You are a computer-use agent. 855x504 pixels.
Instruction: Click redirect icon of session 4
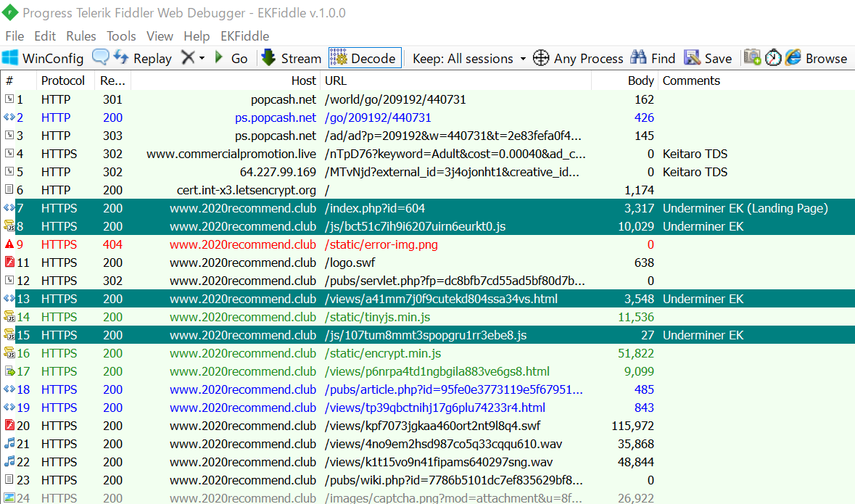[x=9, y=153]
